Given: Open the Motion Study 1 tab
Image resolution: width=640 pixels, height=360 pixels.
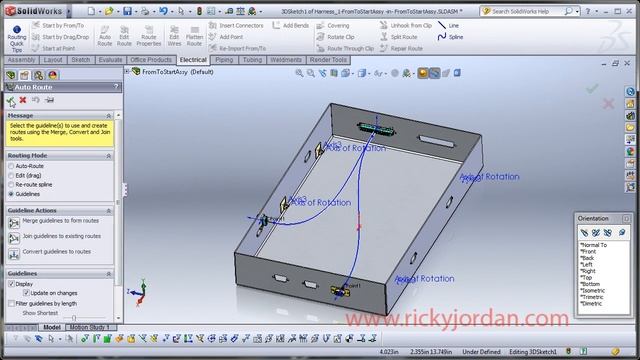Looking at the screenshot, I should pyautogui.click(x=89, y=327).
